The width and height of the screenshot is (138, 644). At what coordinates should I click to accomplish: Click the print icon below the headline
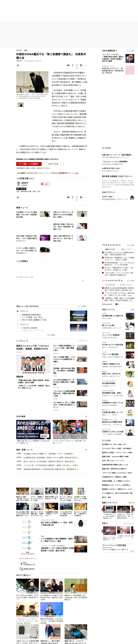coord(18,65)
